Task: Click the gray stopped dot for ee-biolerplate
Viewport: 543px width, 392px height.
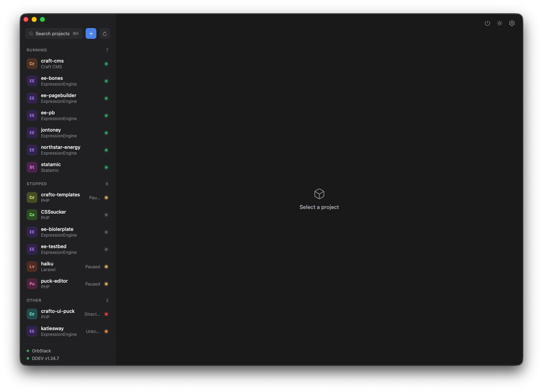Action: tap(106, 232)
